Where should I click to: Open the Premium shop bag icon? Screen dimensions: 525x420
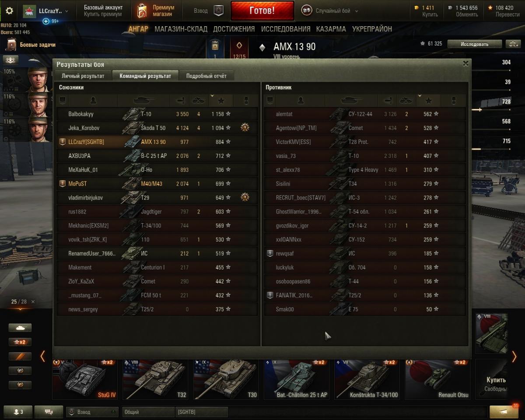pyautogui.click(x=142, y=11)
